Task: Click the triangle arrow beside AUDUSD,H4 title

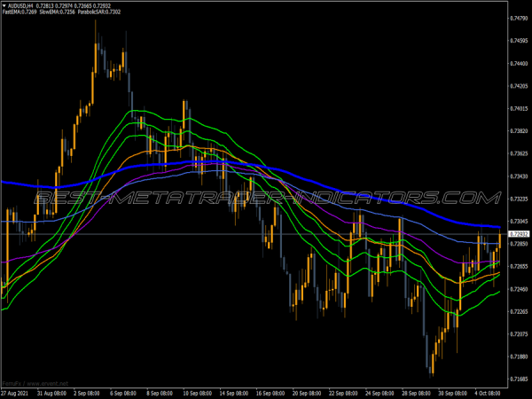Action: point(4,6)
